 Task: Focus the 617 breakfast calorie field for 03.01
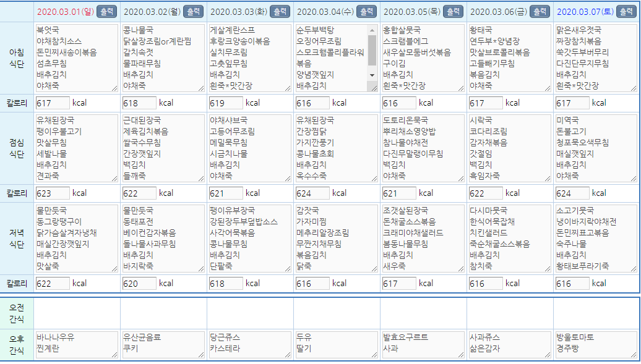point(53,103)
